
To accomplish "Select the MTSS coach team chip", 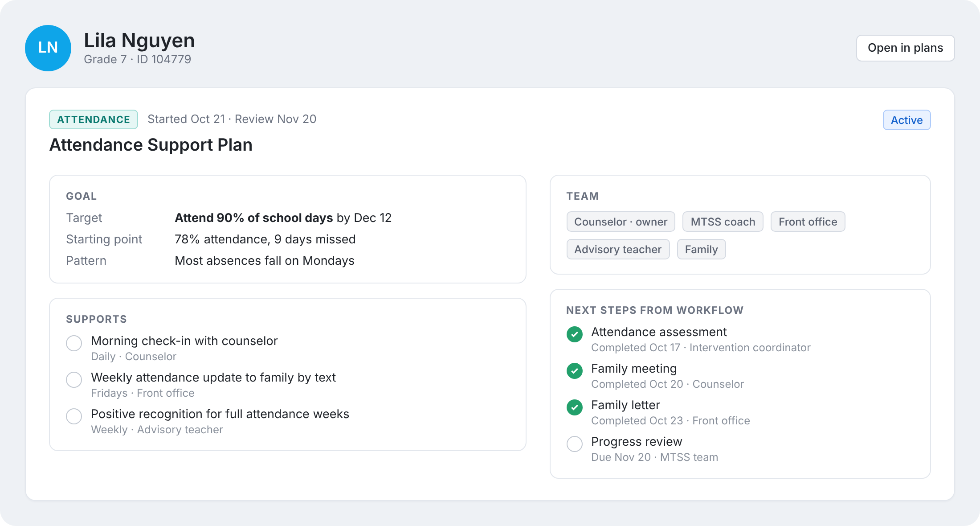I will pos(723,222).
